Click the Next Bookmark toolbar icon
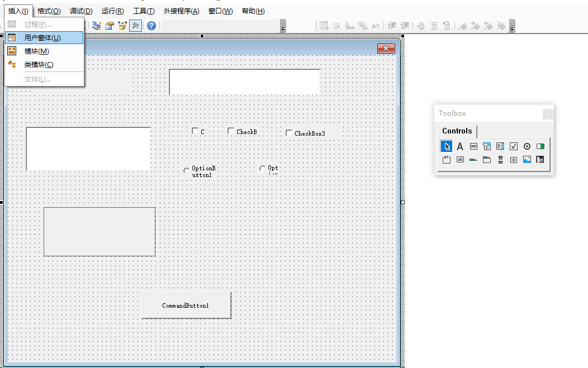This screenshot has width=588, height=368. click(476, 26)
